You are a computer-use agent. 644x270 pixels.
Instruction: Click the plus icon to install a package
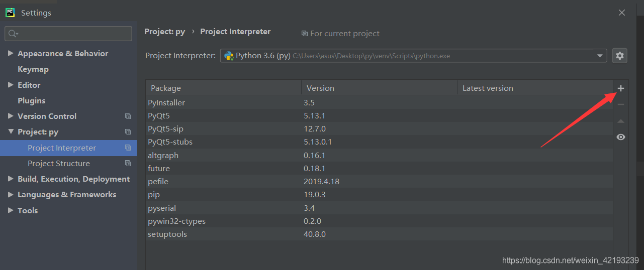click(x=621, y=88)
